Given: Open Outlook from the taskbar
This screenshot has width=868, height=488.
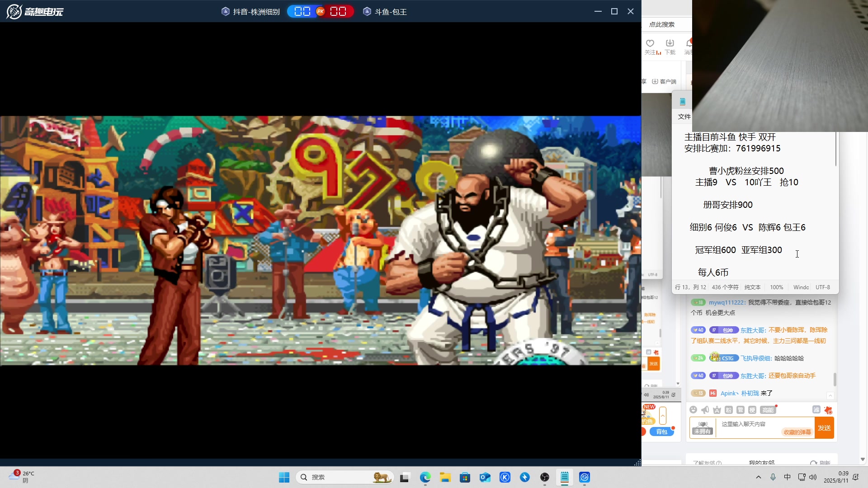Looking at the screenshot, I should coord(485,477).
